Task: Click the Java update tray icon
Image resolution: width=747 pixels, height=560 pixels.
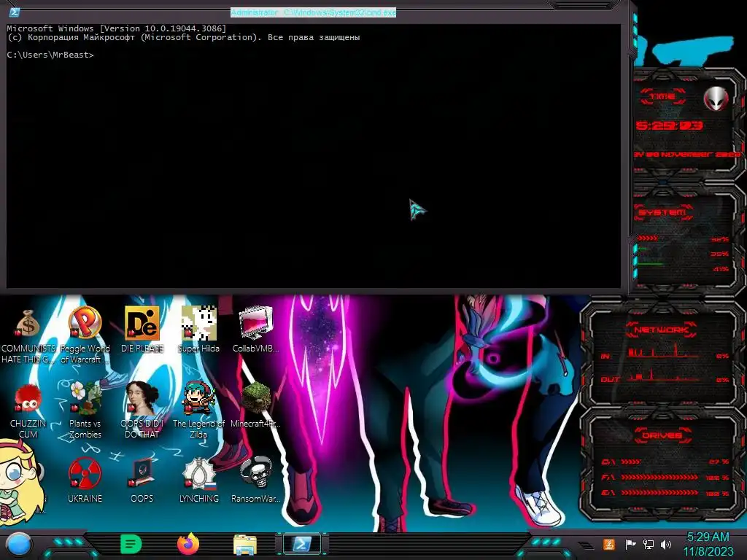Action: [x=609, y=544]
